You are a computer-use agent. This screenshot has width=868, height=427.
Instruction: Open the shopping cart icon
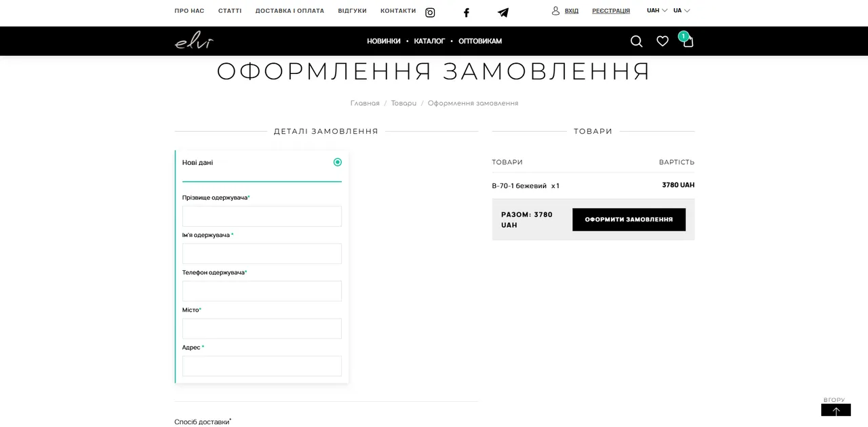pyautogui.click(x=688, y=41)
